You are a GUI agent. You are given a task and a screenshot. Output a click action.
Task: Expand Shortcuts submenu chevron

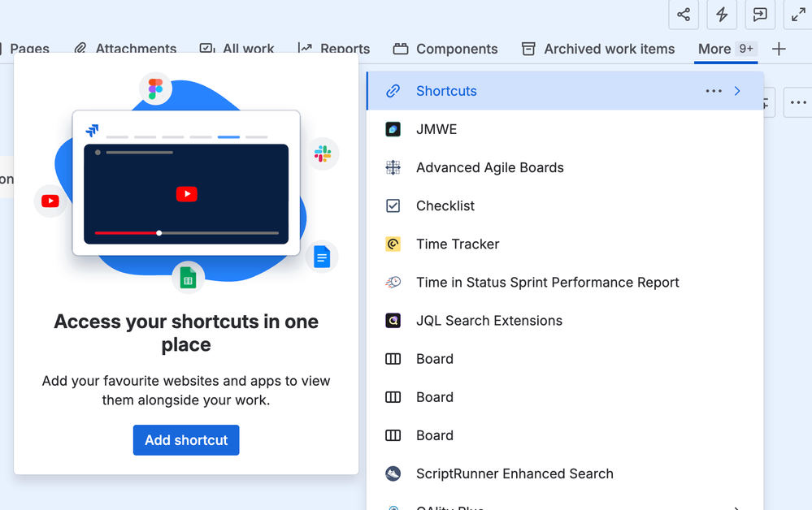[x=737, y=91]
